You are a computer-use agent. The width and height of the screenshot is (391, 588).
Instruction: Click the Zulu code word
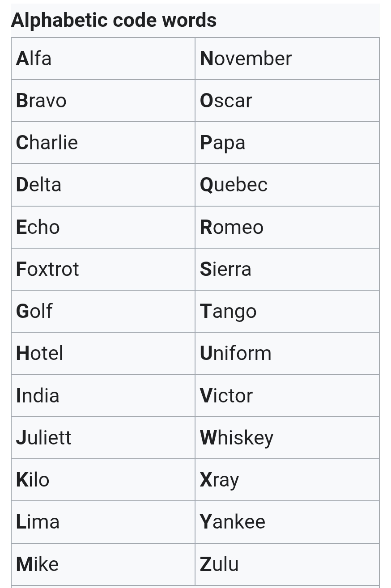pyautogui.click(x=219, y=564)
